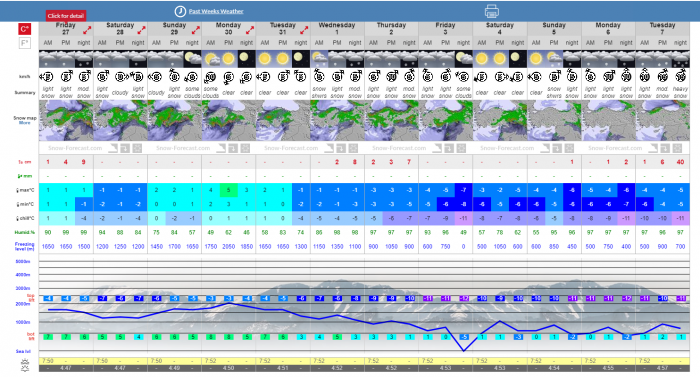Expand Monday 30 detail using red arrows
This screenshot has width=700, height=377.
pos(250,30)
